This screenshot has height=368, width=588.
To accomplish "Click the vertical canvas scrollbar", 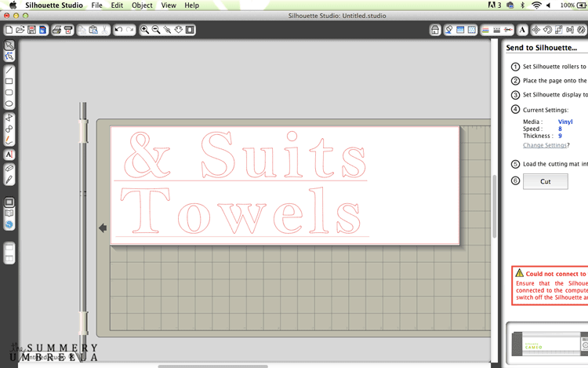I will (x=494, y=206).
